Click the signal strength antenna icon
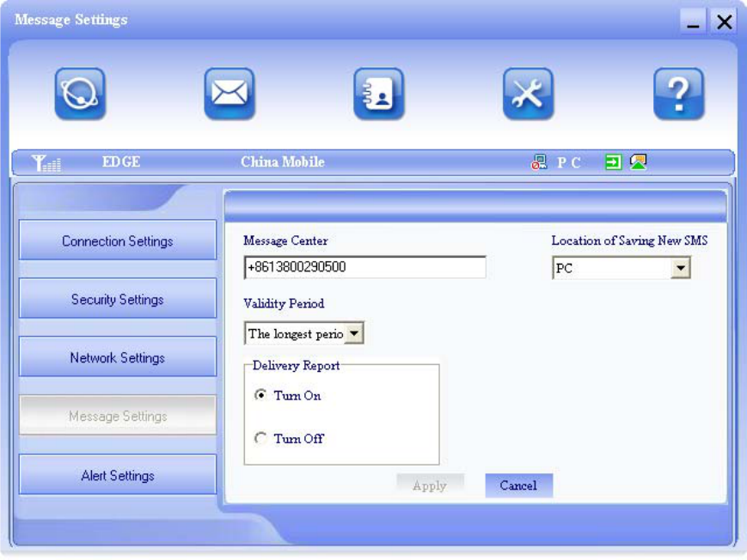The image size is (747, 560). tap(46, 163)
